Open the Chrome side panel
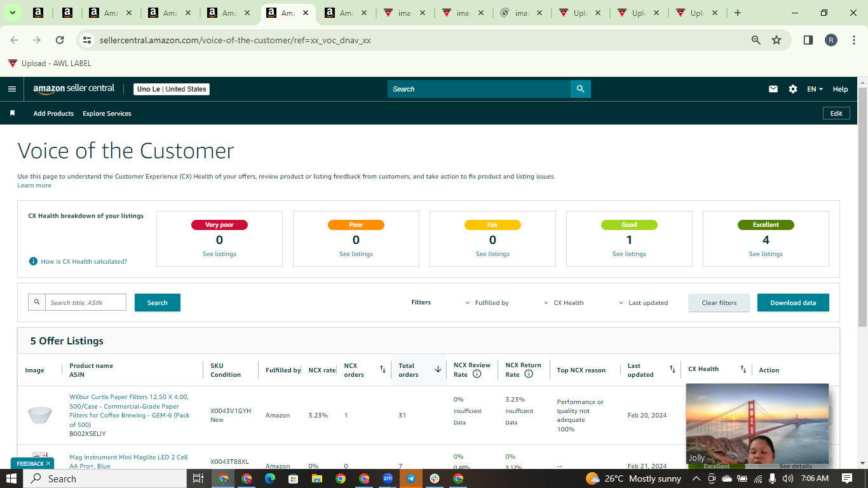Image resolution: width=868 pixels, height=488 pixels. click(808, 40)
